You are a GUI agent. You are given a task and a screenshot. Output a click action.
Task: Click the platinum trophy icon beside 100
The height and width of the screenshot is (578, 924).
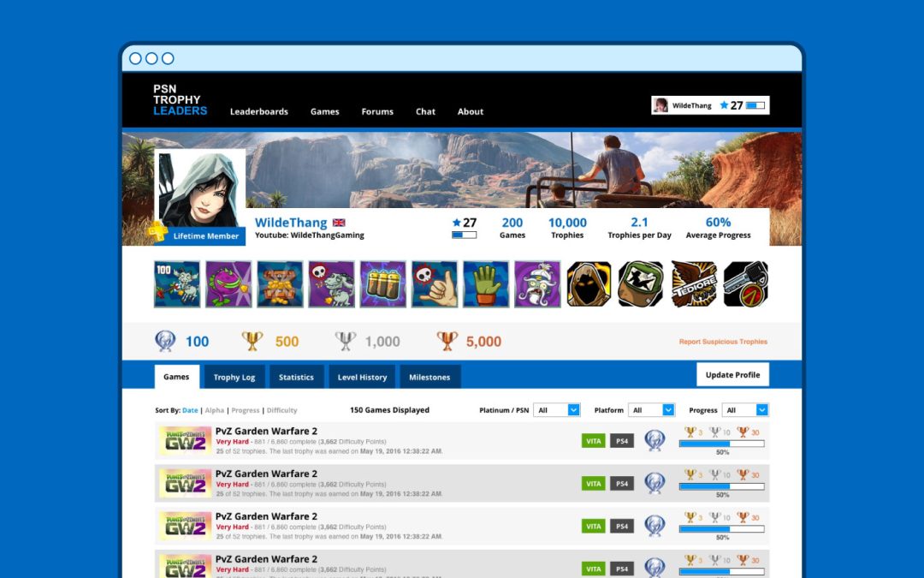[165, 341]
